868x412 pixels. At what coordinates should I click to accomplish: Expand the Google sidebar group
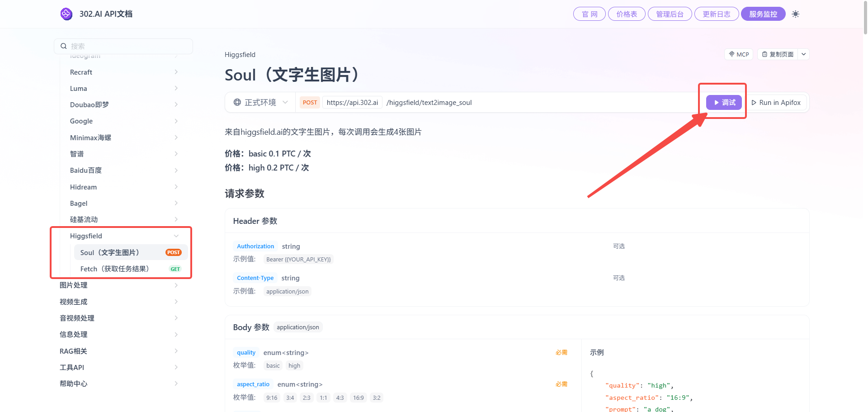click(x=124, y=121)
